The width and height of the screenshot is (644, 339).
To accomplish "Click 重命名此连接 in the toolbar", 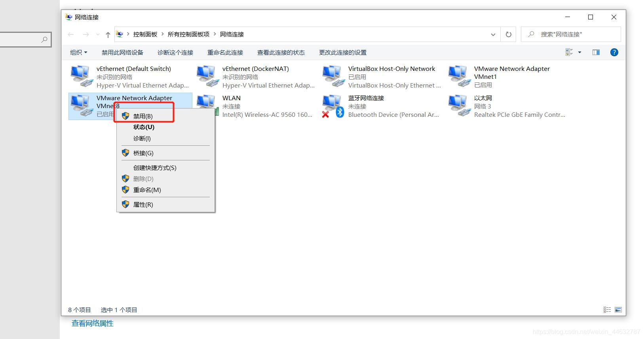I will coord(225,52).
